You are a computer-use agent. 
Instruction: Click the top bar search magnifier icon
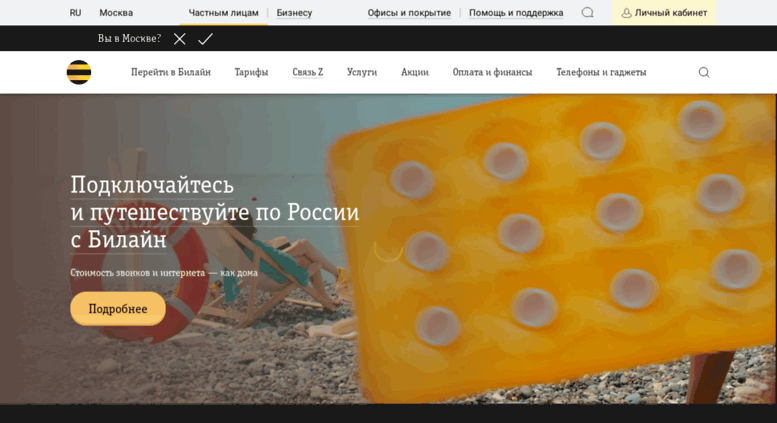588,13
